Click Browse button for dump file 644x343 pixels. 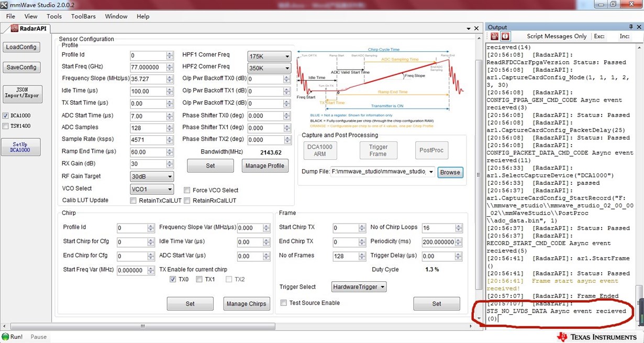pos(450,172)
